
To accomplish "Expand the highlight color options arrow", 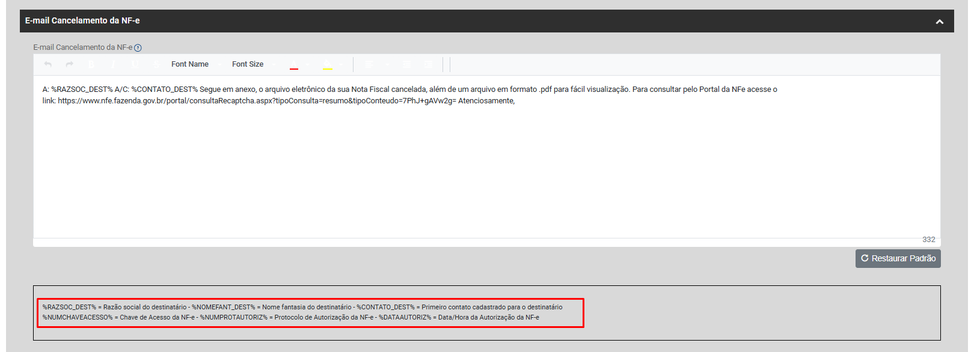I will (340, 64).
